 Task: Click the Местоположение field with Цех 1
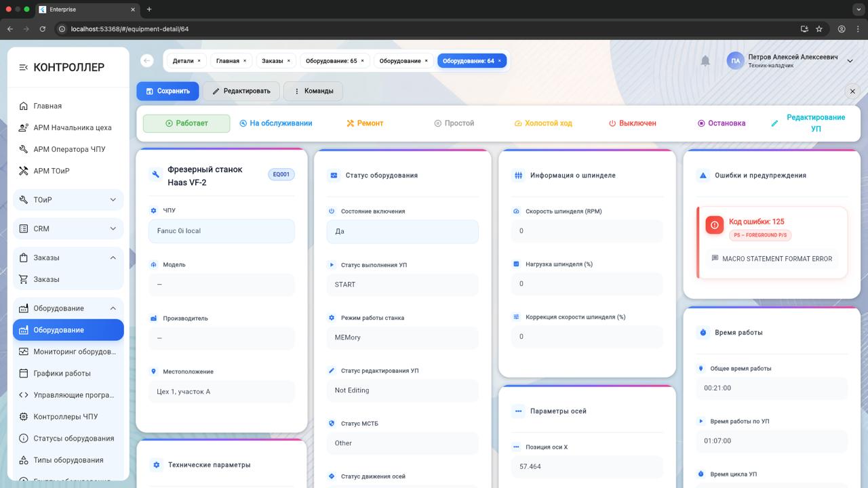pos(221,392)
